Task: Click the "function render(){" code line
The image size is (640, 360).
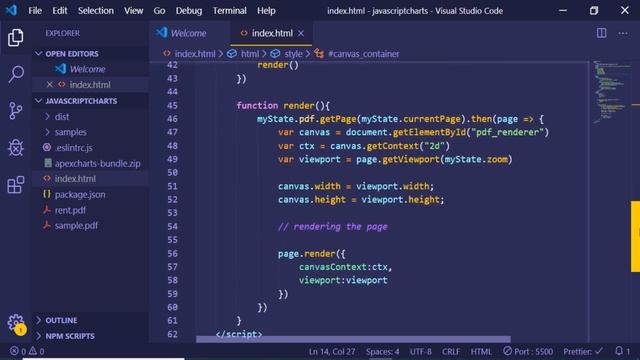Action: tap(283, 105)
